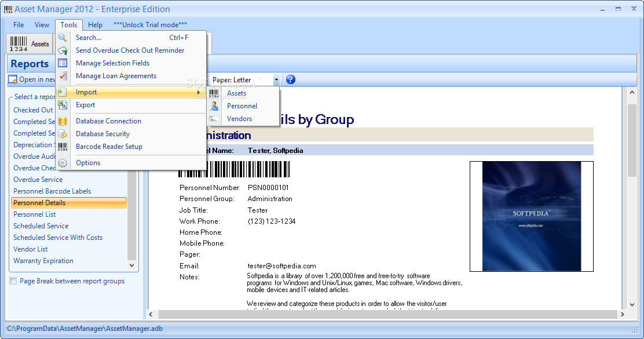Click the Assets toolbar barcode icon
This screenshot has width=644, height=339.
[19, 44]
